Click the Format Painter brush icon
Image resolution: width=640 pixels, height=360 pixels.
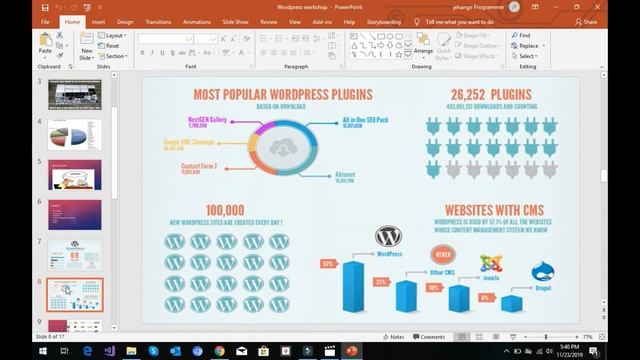[x=60, y=56]
